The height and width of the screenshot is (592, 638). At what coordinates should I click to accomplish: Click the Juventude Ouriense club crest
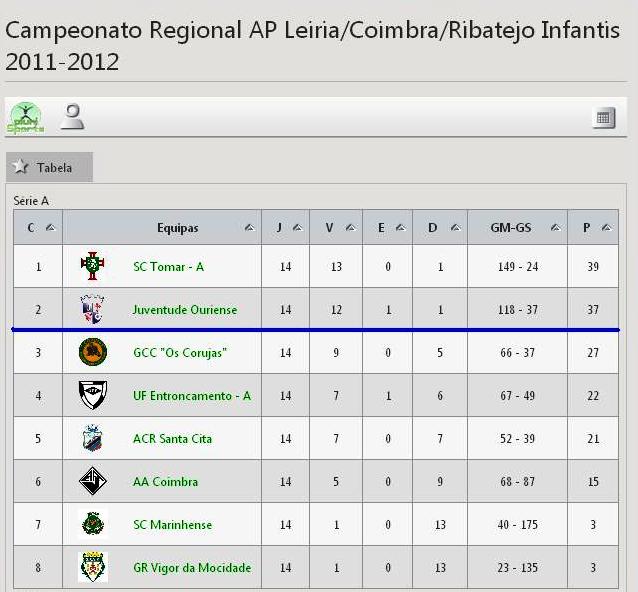[x=93, y=309]
